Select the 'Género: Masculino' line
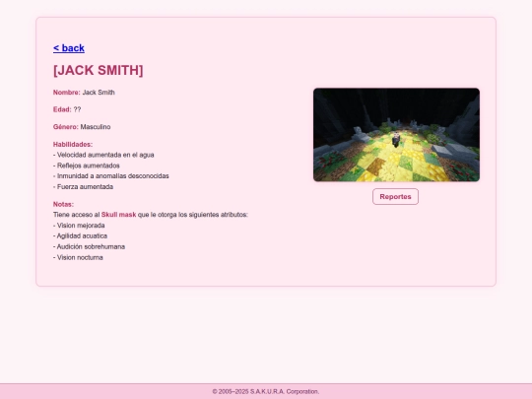 pyautogui.click(x=82, y=127)
